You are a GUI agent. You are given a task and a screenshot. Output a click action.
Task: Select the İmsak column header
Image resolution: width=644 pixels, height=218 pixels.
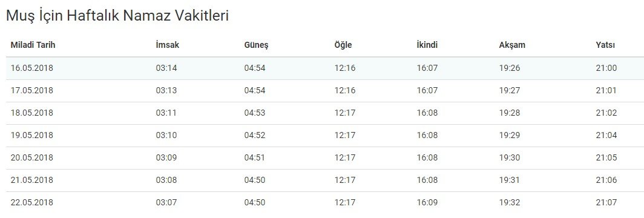click(168, 45)
